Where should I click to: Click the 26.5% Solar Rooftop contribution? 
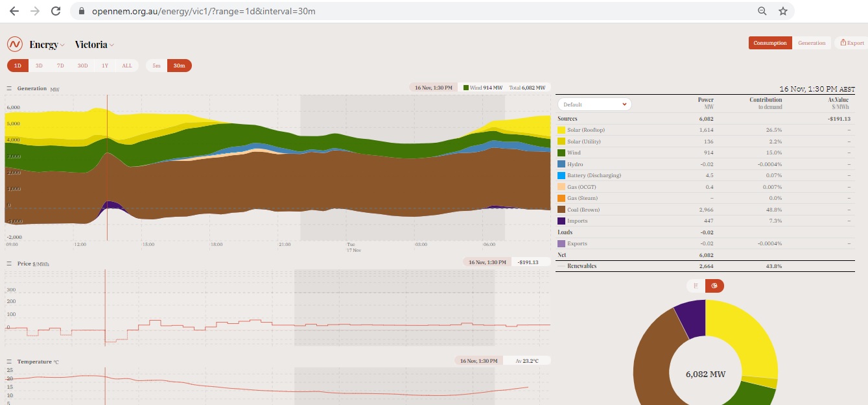[x=774, y=130]
